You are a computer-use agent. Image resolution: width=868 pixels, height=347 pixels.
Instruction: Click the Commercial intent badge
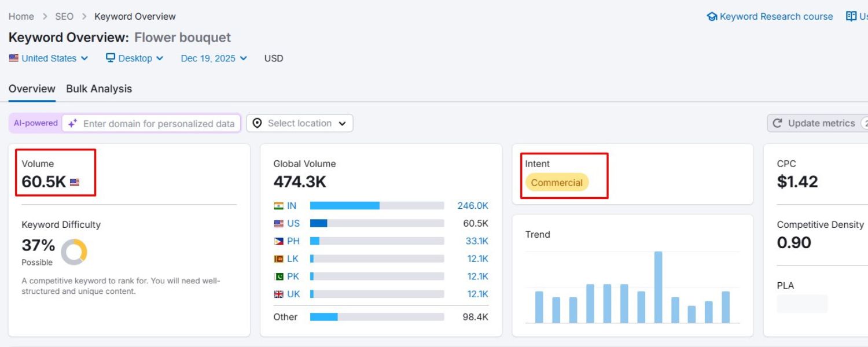(x=556, y=182)
